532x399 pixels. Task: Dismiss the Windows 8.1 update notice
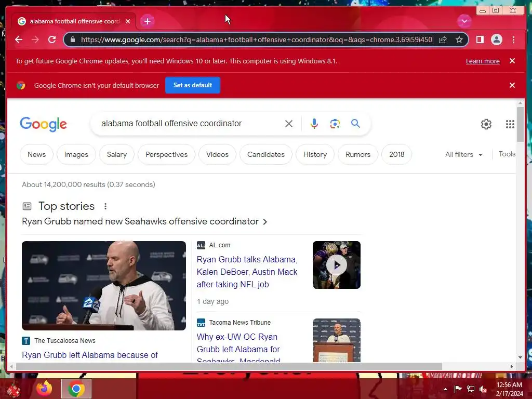pyautogui.click(x=512, y=61)
